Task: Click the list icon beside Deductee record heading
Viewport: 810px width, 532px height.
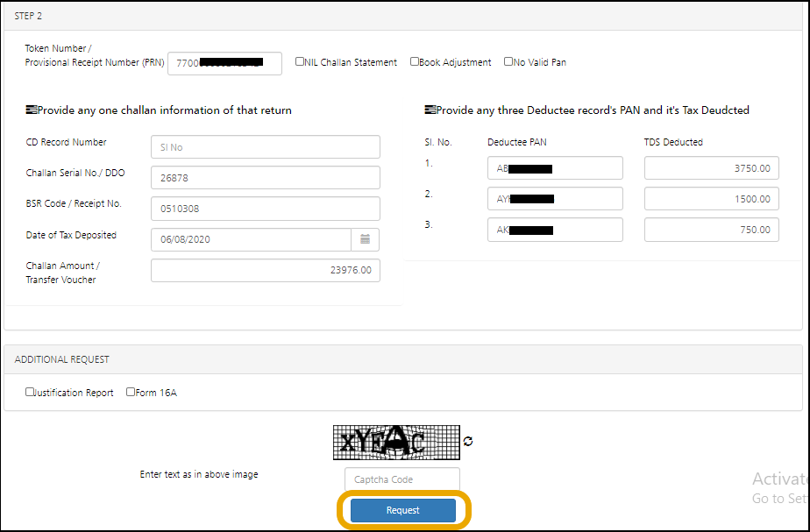Action: coord(429,110)
